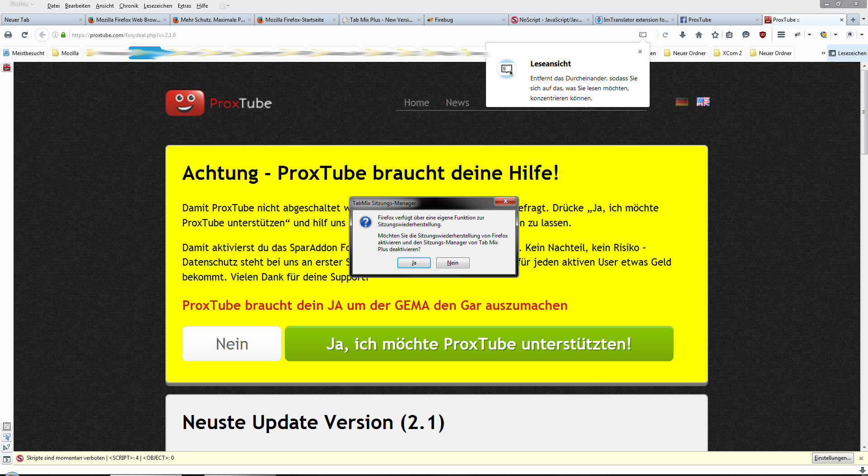Image resolution: width=868 pixels, height=476 pixels.
Task: Switch to the Firebug tab
Action: tap(466, 20)
